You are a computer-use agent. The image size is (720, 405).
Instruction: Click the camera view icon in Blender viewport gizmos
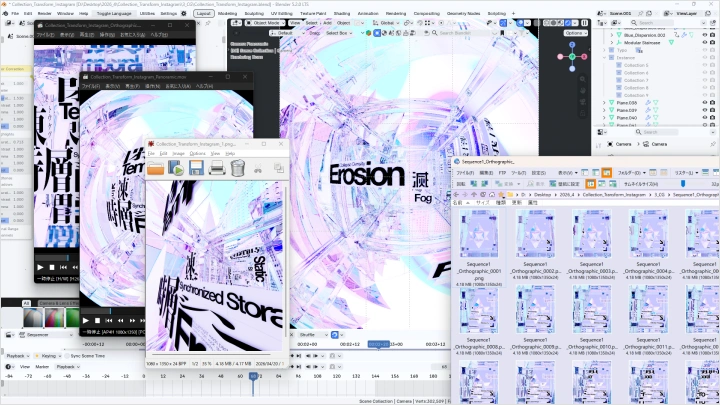pyautogui.click(x=582, y=101)
